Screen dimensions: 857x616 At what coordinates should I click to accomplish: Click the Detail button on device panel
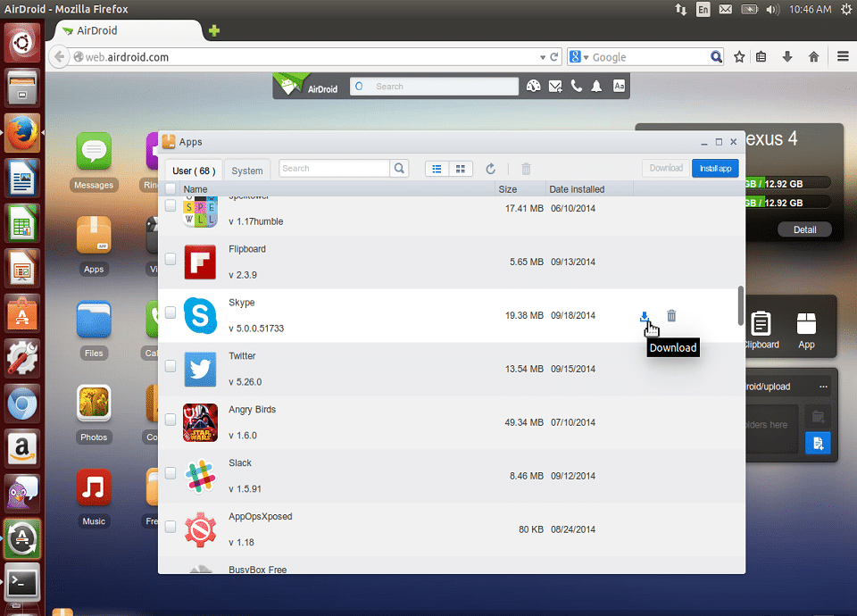pyautogui.click(x=804, y=229)
